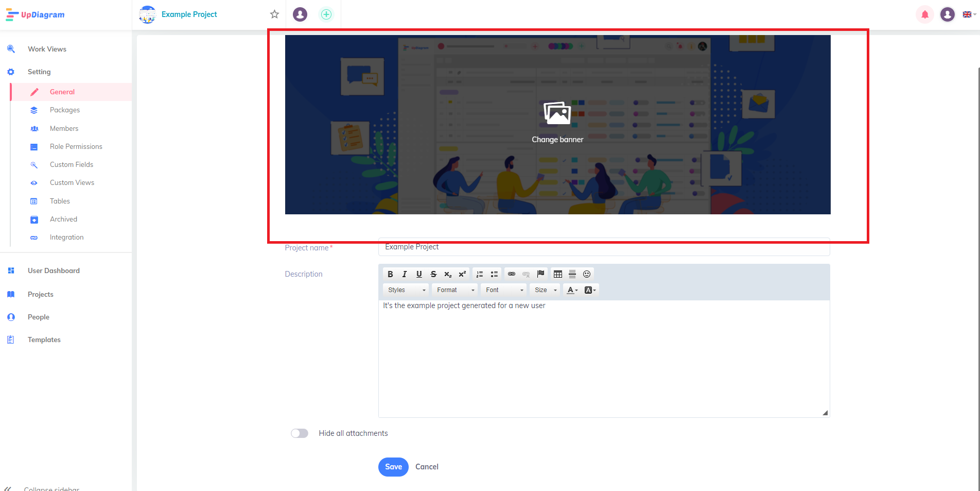980x491 pixels.
Task: Insert a smiley emoticon
Action: (587, 274)
